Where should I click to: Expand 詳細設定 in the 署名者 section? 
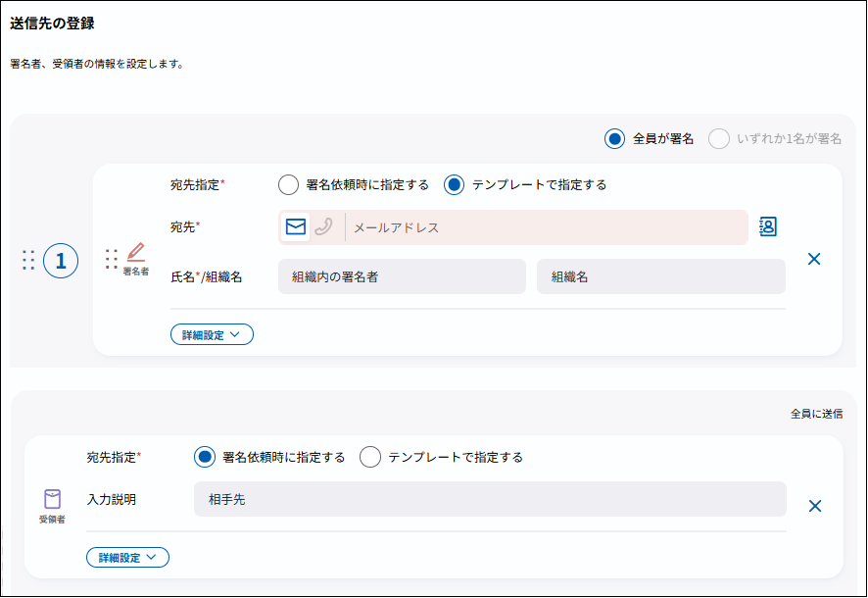[x=212, y=334]
